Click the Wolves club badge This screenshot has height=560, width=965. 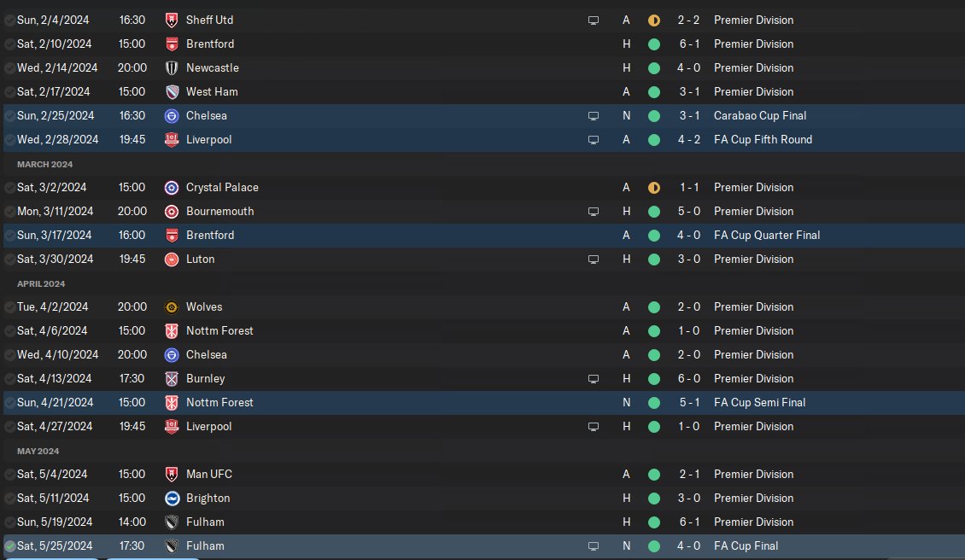click(172, 306)
